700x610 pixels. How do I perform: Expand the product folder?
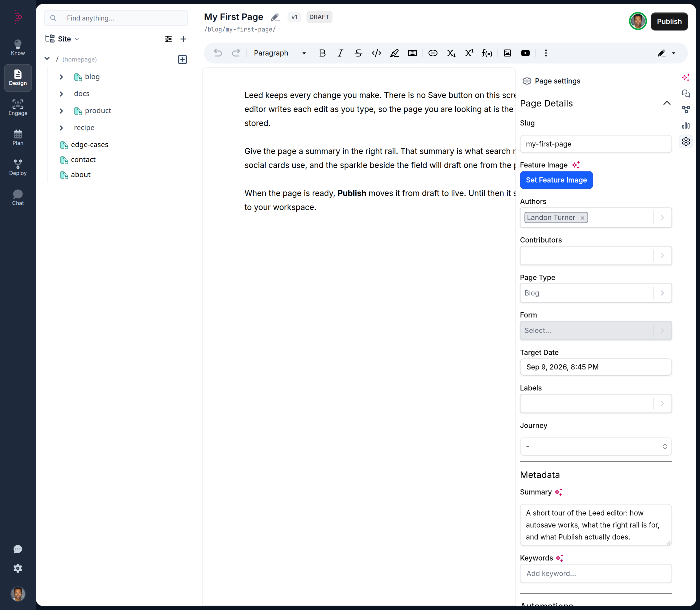(61, 111)
